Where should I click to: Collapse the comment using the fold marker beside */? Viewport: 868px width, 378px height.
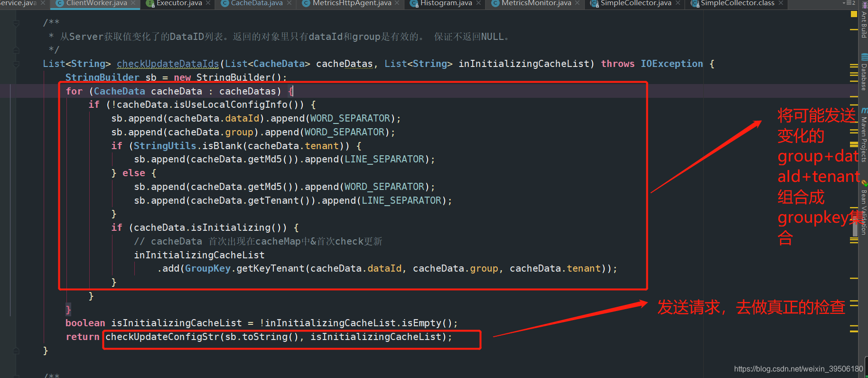click(17, 50)
